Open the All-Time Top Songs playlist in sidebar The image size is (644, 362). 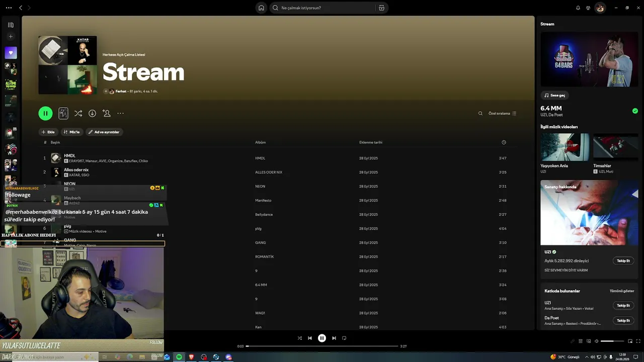(11, 85)
